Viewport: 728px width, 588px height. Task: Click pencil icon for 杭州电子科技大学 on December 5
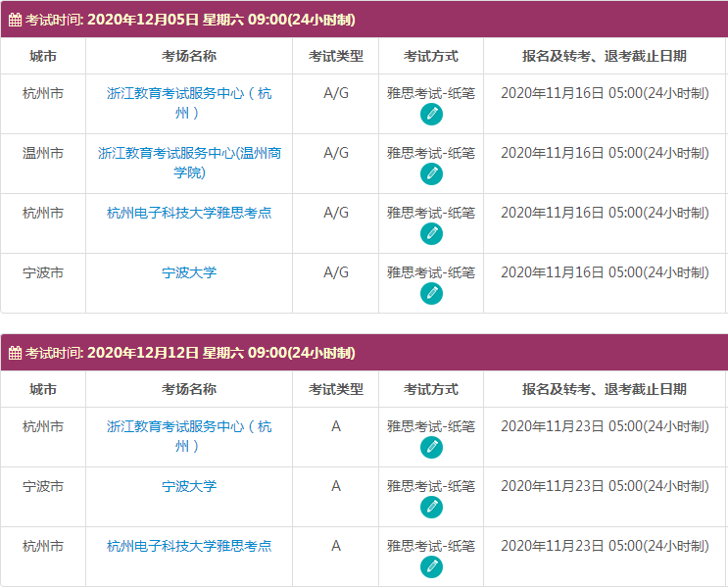[431, 234]
